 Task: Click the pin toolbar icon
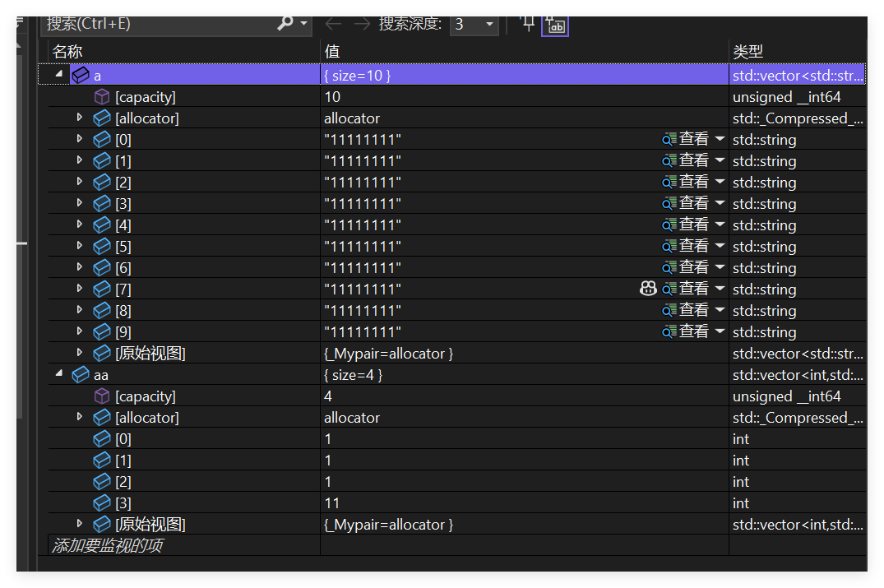(528, 23)
